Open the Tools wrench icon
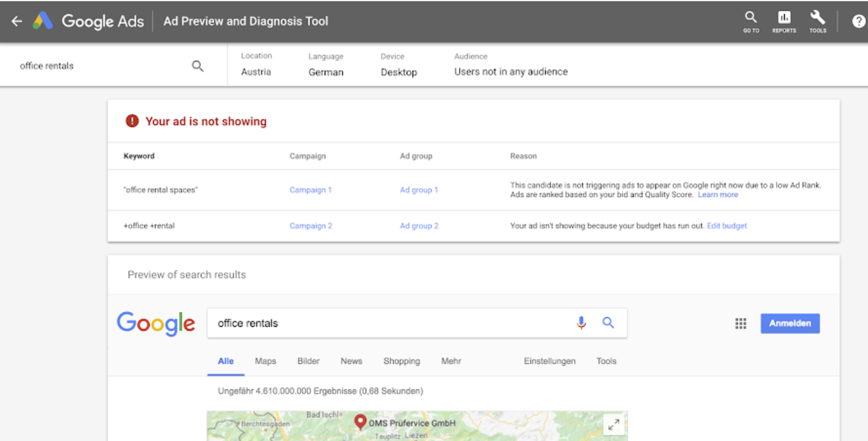 (818, 21)
